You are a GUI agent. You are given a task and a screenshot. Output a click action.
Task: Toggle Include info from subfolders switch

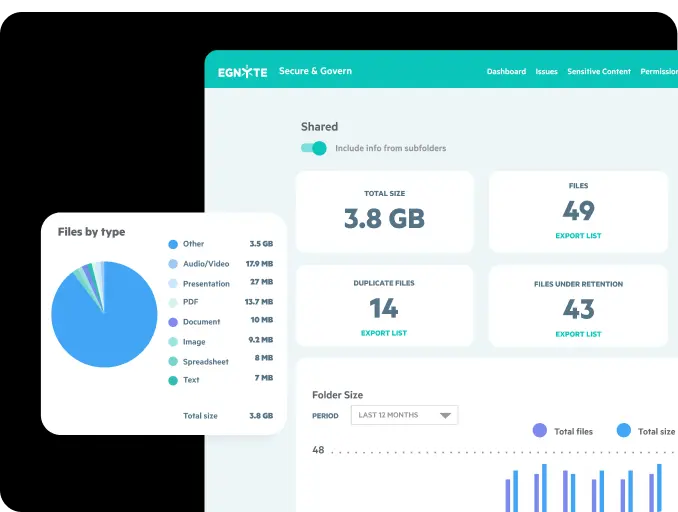pyautogui.click(x=313, y=148)
